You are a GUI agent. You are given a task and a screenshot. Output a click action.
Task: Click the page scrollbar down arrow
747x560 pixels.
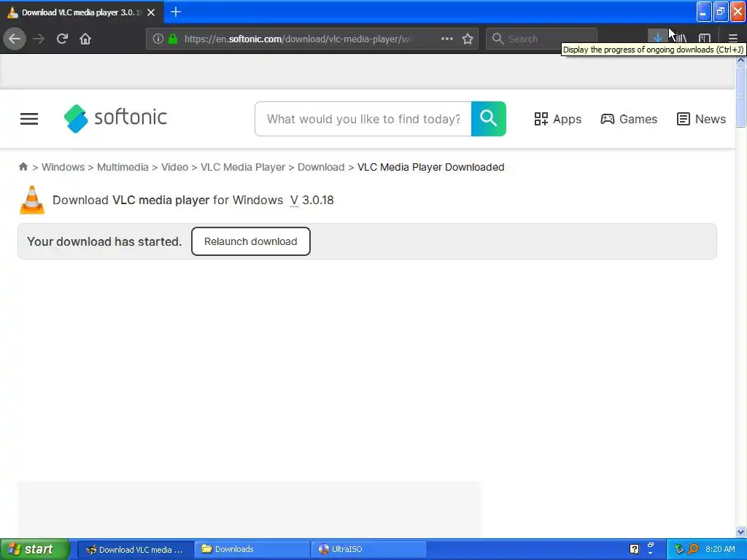[x=740, y=532]
